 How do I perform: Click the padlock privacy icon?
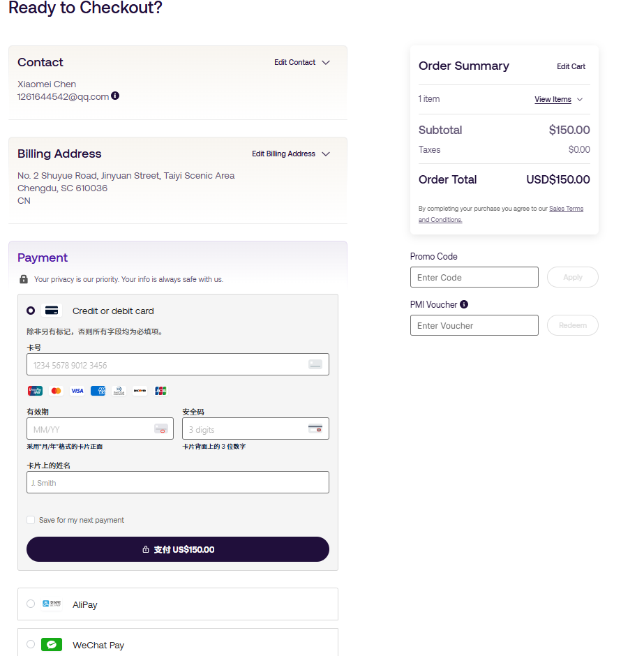coord(24,279)
